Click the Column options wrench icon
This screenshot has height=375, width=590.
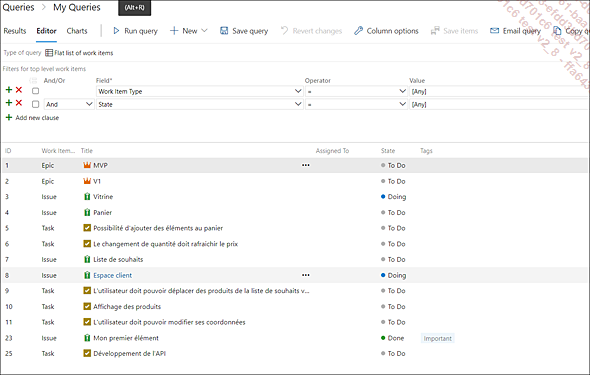coord(358,31)
